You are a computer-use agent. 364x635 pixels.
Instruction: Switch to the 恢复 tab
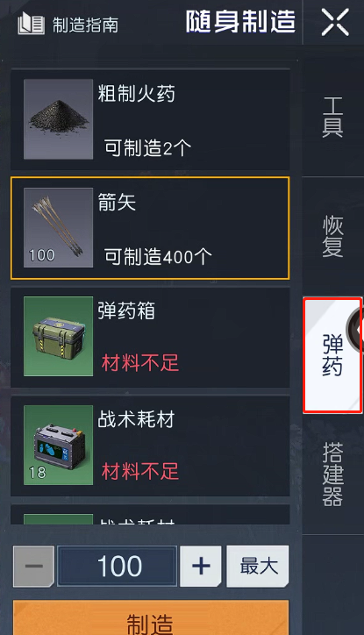(x=332, y=237)
